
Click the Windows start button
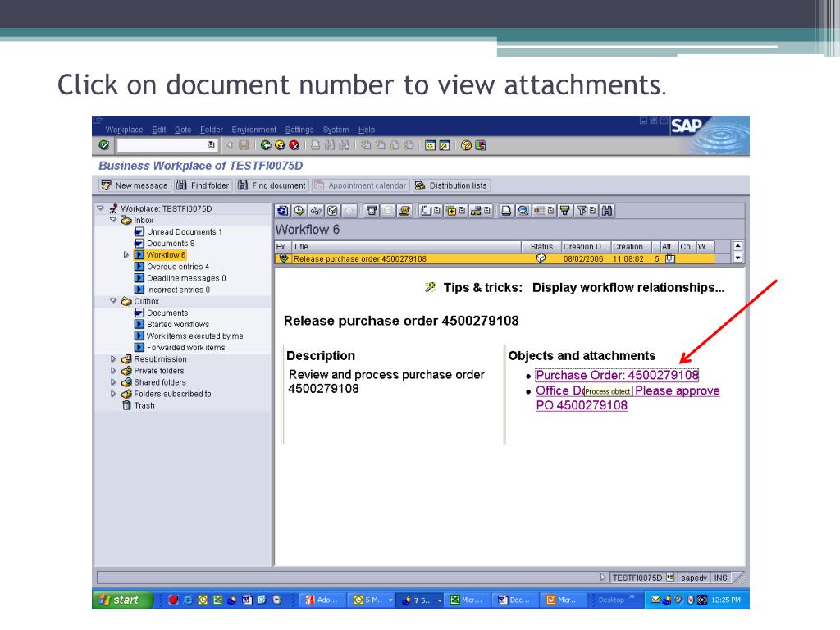click(x=123, y=600)
